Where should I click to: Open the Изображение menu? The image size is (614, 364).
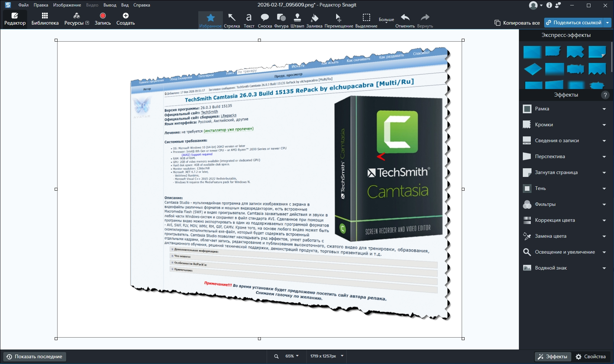pyautogui.click(x=67, y=5)
